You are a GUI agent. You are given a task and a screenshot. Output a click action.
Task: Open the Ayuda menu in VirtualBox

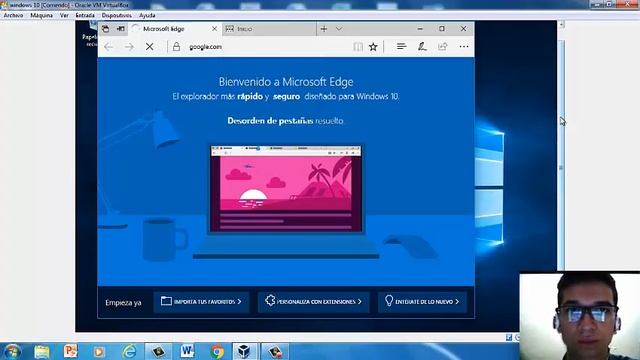tap(147, 15)
